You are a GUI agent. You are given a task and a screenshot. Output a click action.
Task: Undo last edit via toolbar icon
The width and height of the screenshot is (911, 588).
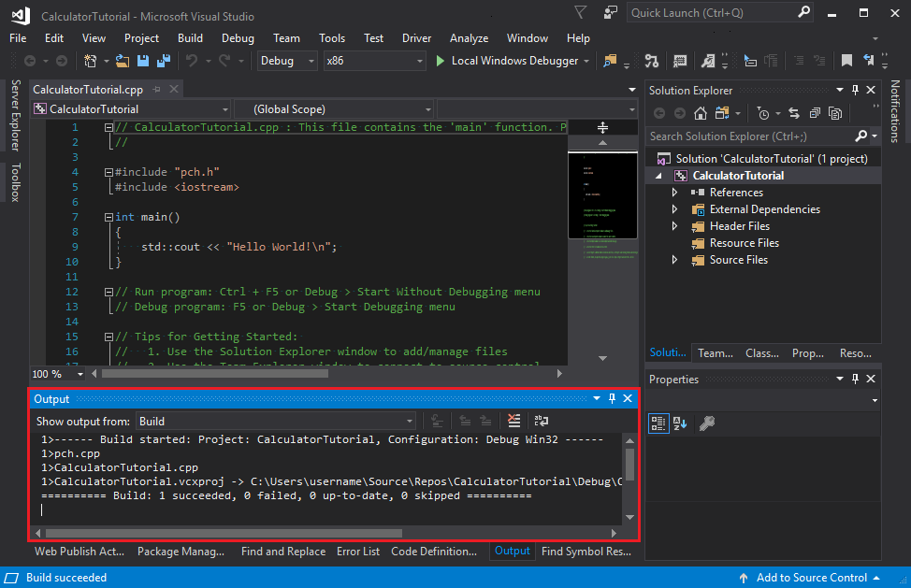coord(192,59)
